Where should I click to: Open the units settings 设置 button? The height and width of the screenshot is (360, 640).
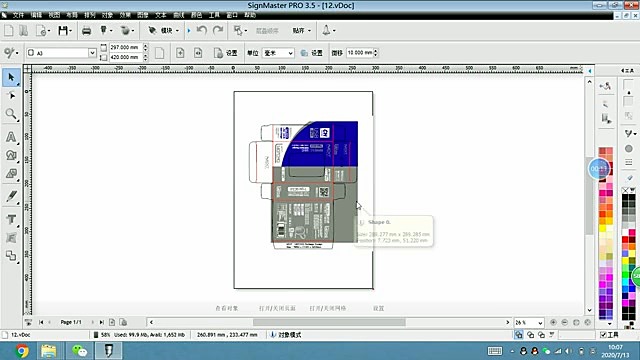pyautogui.click(x=312, y=53)
